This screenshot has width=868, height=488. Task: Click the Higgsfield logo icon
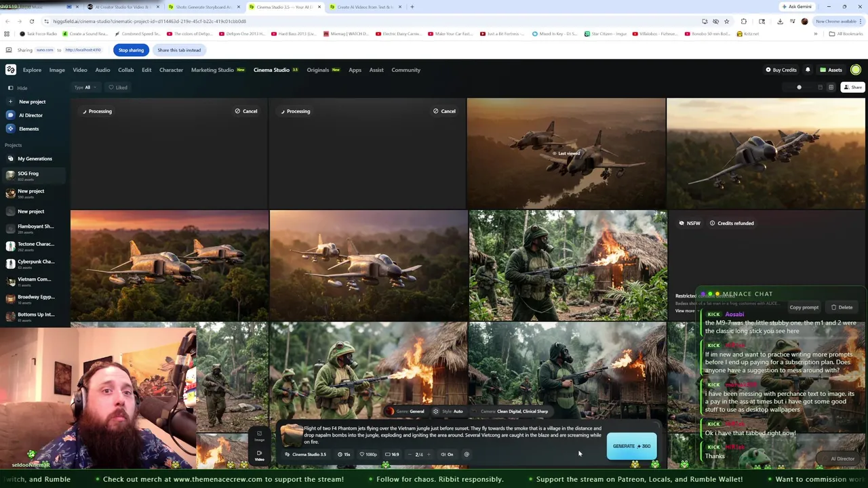[11, 70]
